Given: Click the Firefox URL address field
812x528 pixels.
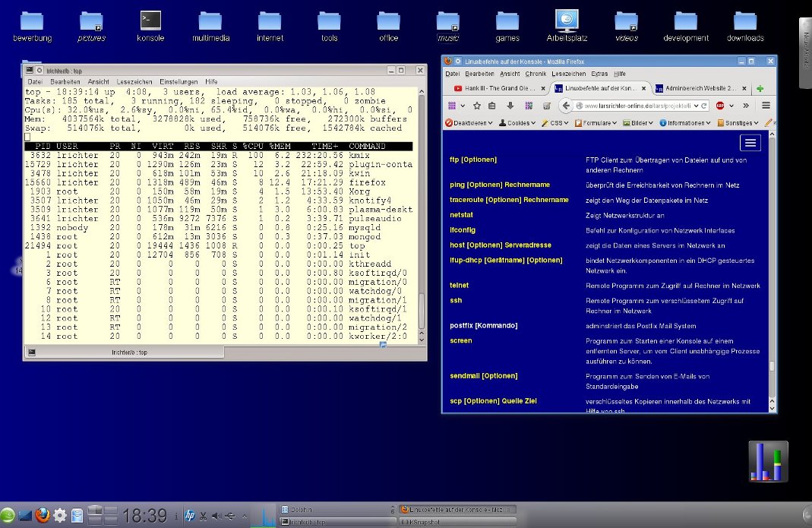Looking at the screenshot, I should (x=638, y=106).
